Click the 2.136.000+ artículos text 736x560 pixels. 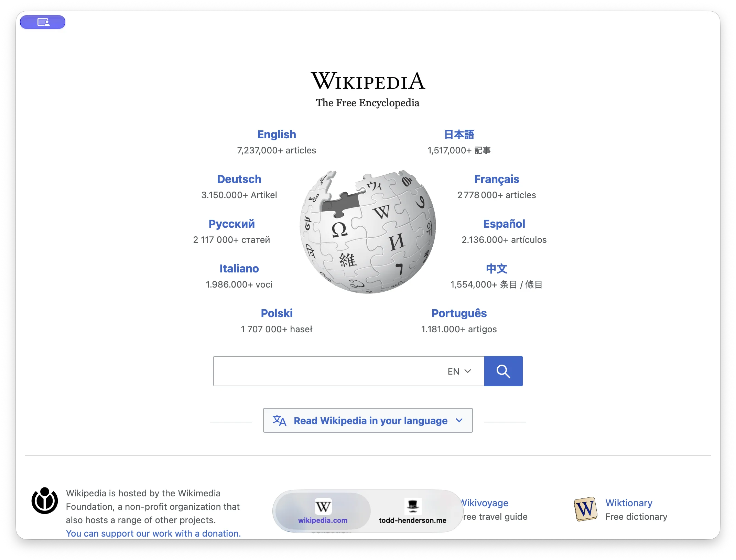tap(504, 240)
